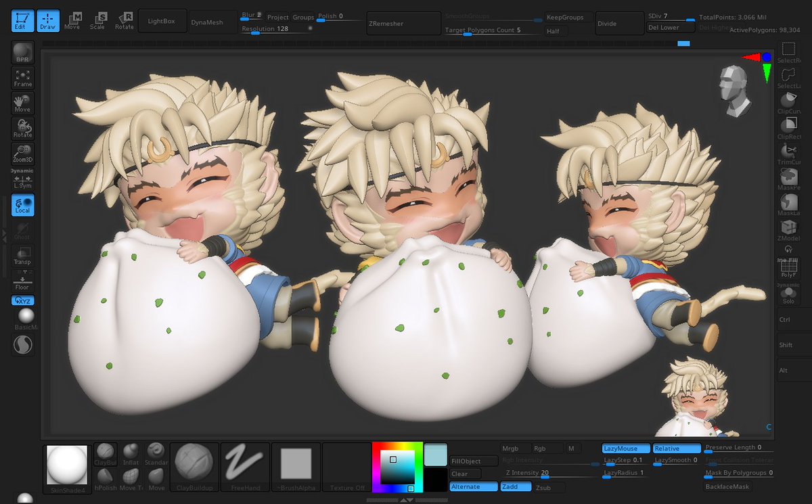Click the DynaMesh button
The height and width of the screenshot is (504, 812).
coord(213,22)
